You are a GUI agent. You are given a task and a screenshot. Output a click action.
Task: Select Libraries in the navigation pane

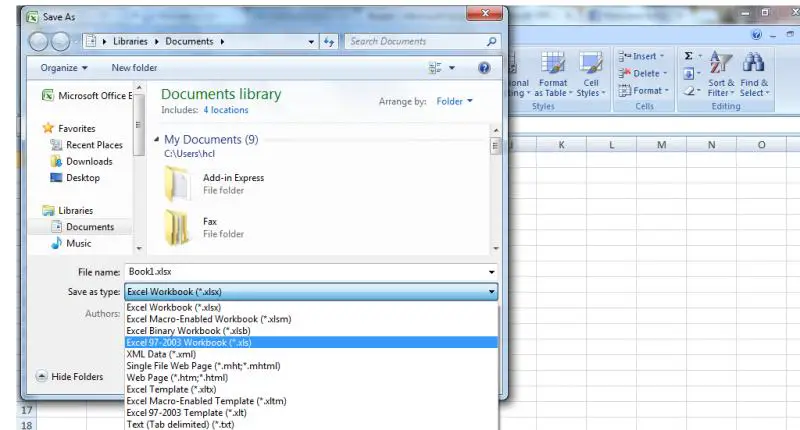pos(68,210)
